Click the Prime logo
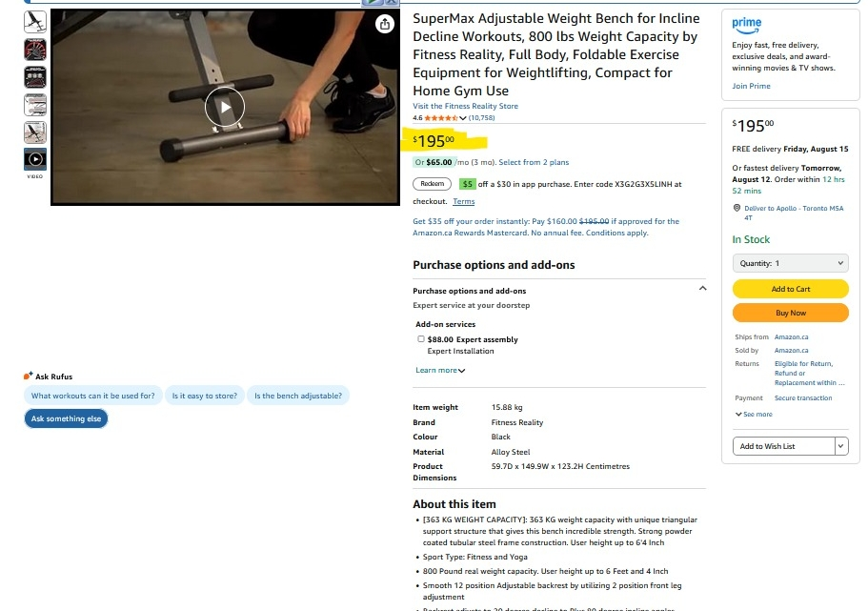The height and width of the screenshot is (611, 868). pyautogui.click(x=746, y=26)
